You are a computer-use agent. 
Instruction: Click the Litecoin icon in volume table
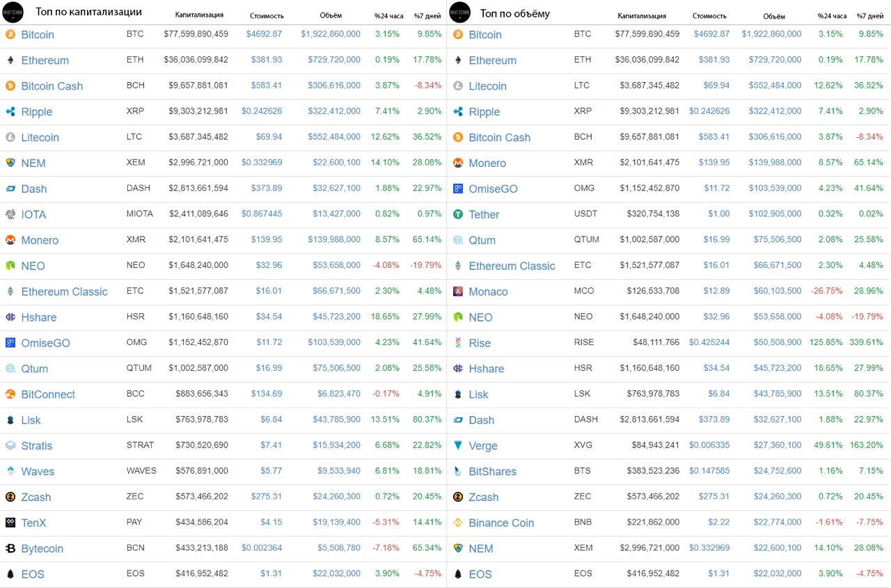pyautogui.click(x=458, y=86)
